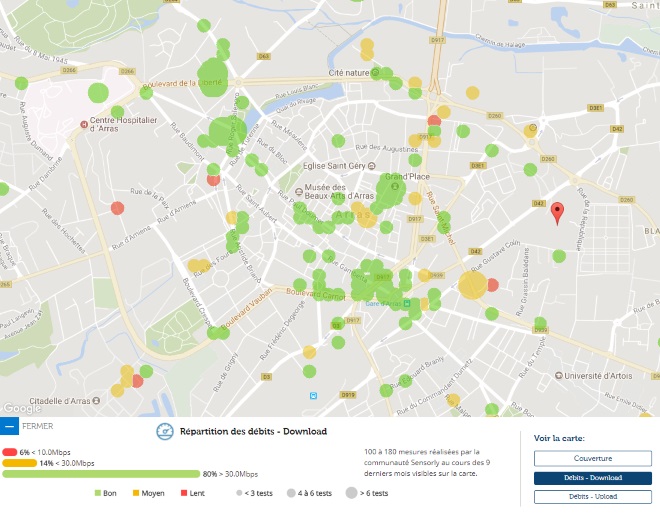Click the Musée des Beaux-Arts museum icon
The width and height of the screenshot is (660, 518).
pyautogui.click(x=297, y=189)
